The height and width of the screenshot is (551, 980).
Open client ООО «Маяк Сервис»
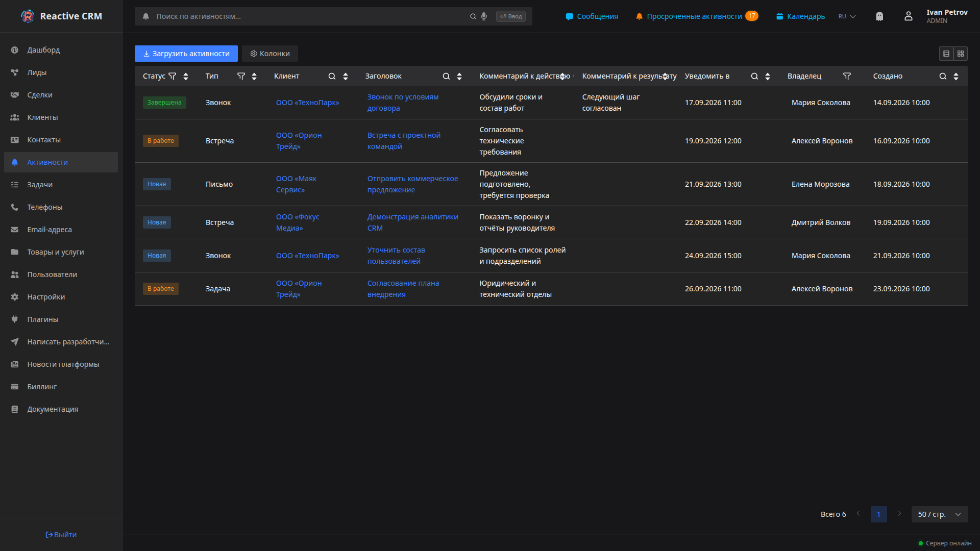pos(296,184)
